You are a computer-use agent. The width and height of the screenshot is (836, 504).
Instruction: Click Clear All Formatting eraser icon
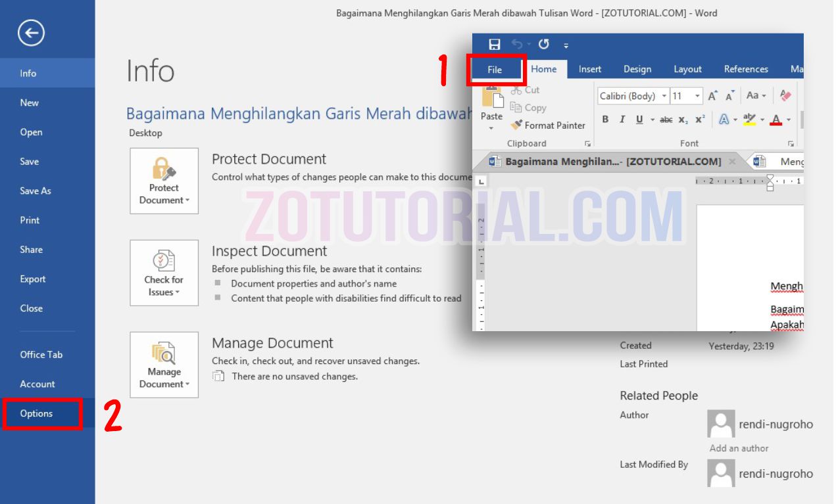click(785, 96)
